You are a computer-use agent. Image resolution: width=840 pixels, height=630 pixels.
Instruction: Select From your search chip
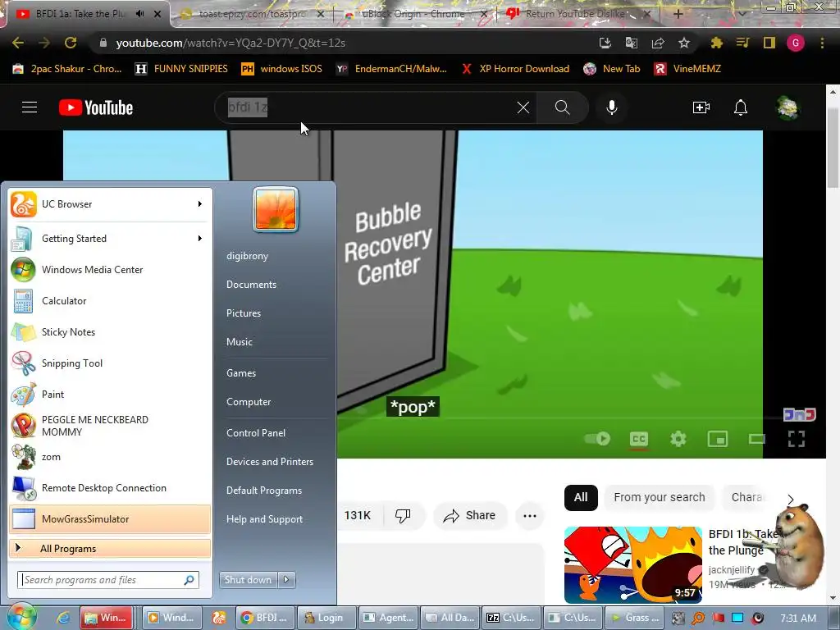(x=659, y=497)
